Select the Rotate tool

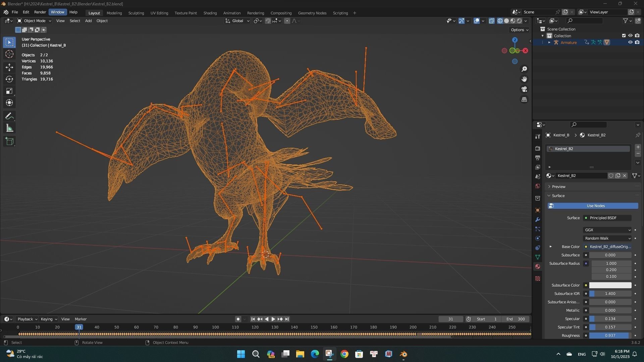pos(9,79)
